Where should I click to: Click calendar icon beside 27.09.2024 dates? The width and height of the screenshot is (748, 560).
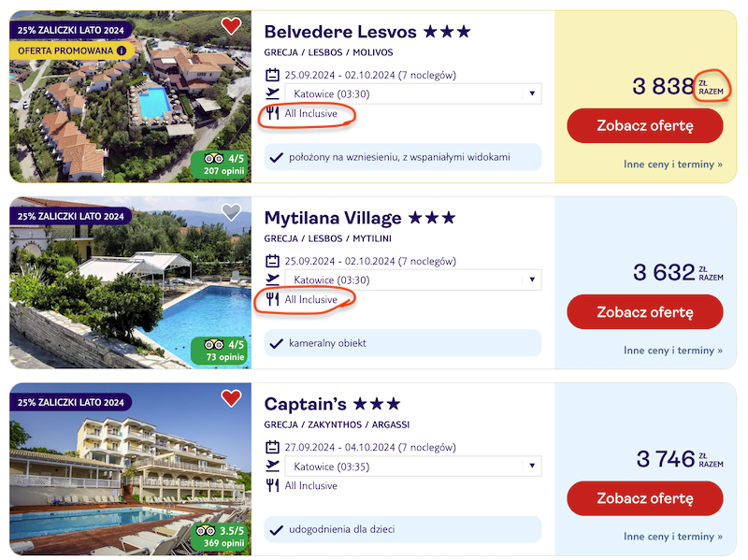tap(272, 447)
